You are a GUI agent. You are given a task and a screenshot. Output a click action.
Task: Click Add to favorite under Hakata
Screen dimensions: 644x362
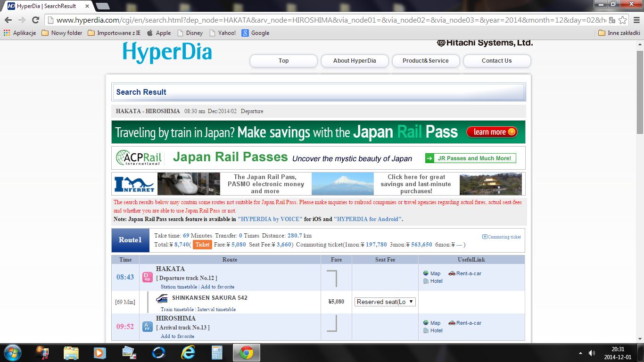click(217, 287)
